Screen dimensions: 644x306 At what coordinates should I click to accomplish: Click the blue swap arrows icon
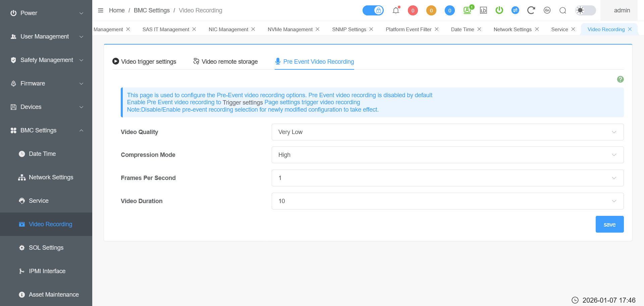(x=515, y=10)
